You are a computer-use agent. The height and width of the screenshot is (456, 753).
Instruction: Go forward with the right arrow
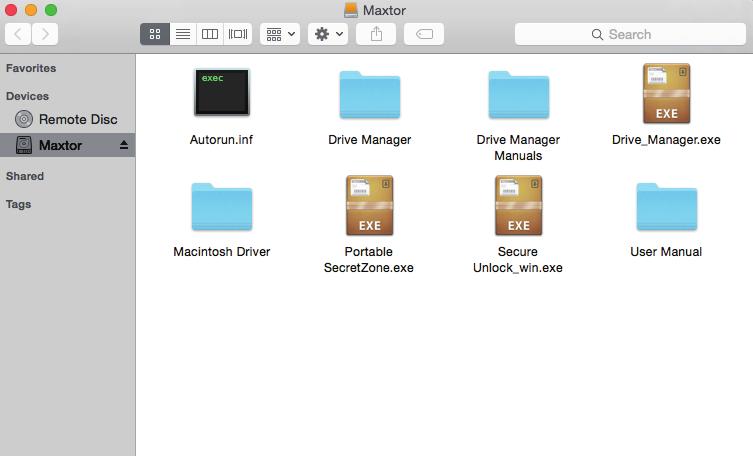[45, 34]
